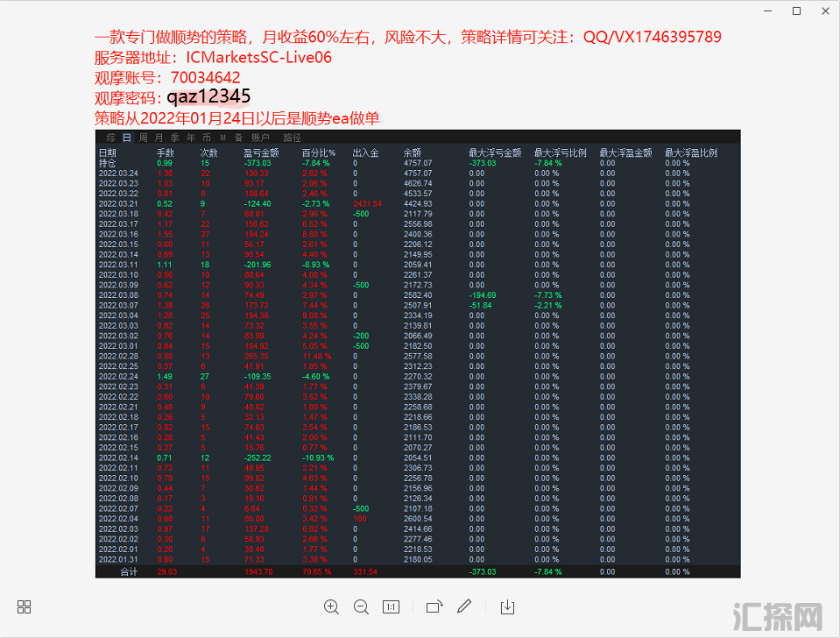This screenshot has width=840, height=638.
Task: Close the image viewer window
Action: (822, 11)
